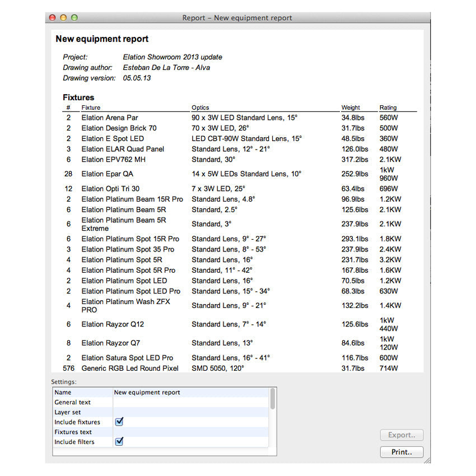Click the Rating column header
476x476 pixels.
click(x=388, y=108)
